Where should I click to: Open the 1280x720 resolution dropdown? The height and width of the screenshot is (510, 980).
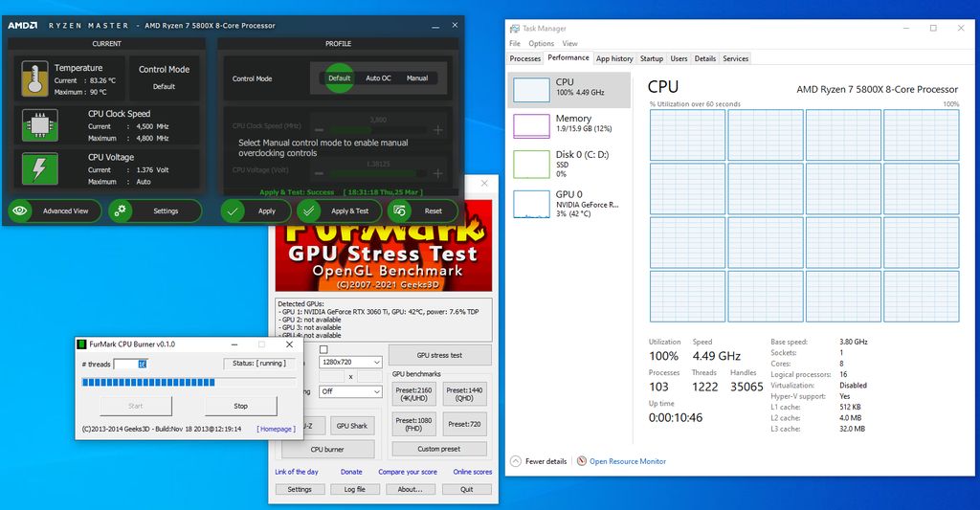pyautogui.click(x=350, y=362)
